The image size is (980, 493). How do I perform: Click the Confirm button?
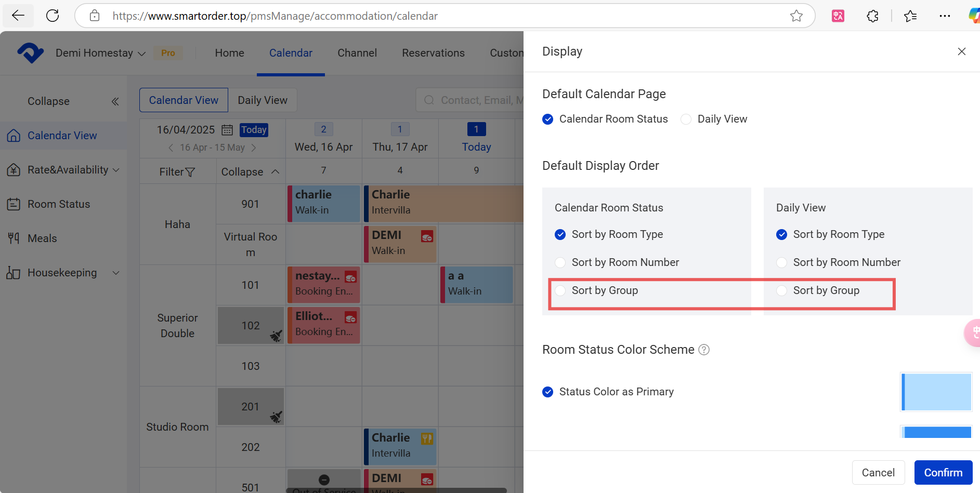pyautogui.click(x=943, y=472)
